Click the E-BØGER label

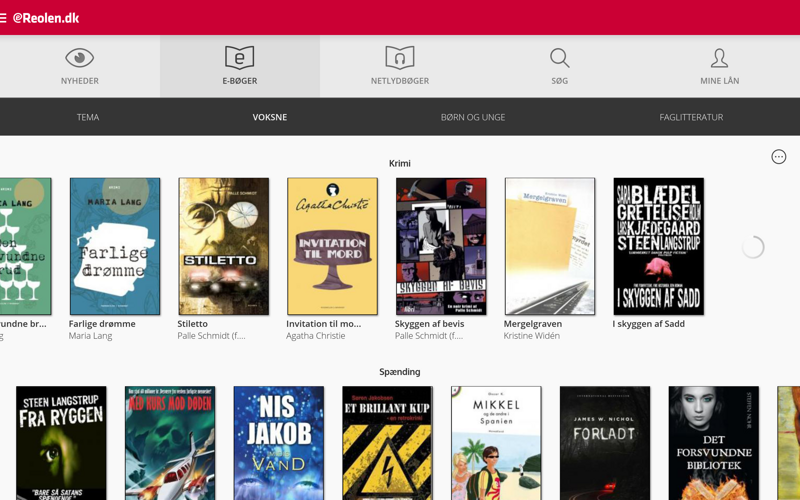pos(240,81)
